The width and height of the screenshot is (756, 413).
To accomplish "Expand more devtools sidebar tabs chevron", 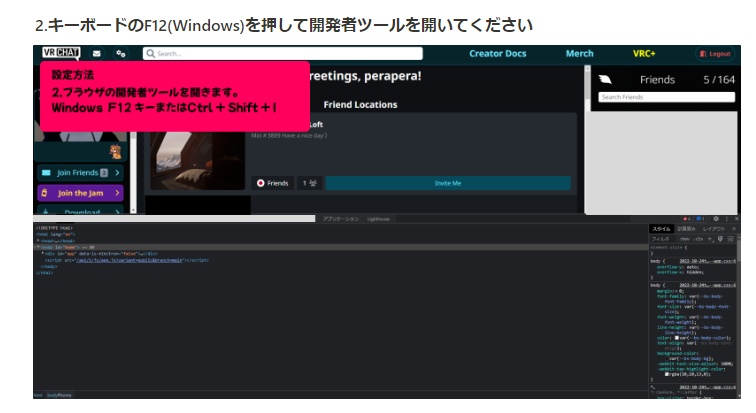I will click(734, 229).
